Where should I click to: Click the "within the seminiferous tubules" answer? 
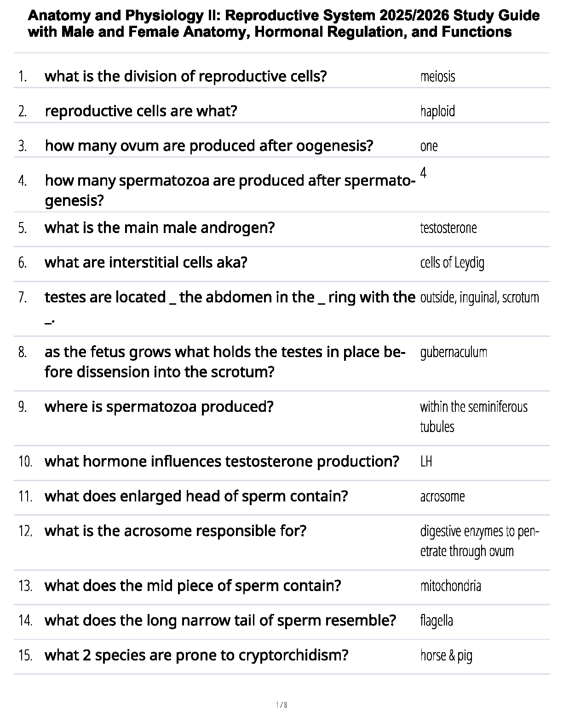click(x=473, y=416)
